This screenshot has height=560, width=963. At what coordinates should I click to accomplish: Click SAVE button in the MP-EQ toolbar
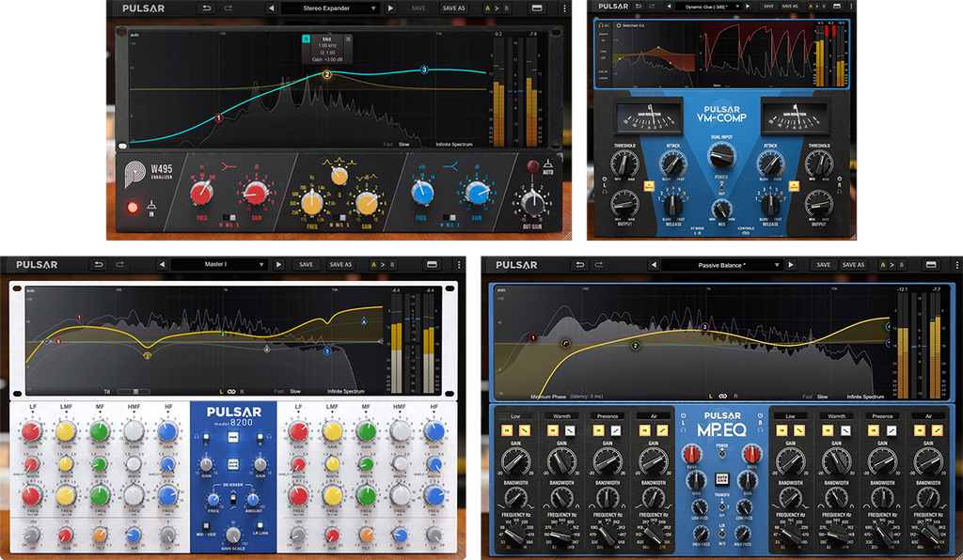pos(823,265)
